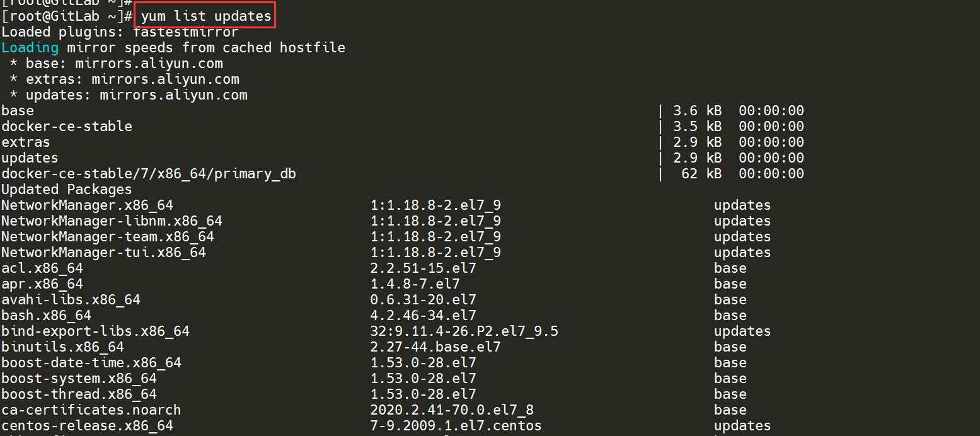The width and height of the screenshot is (980, 436).
Task: Click the highlighted yum list updates command
Action: tap(205, 16)
